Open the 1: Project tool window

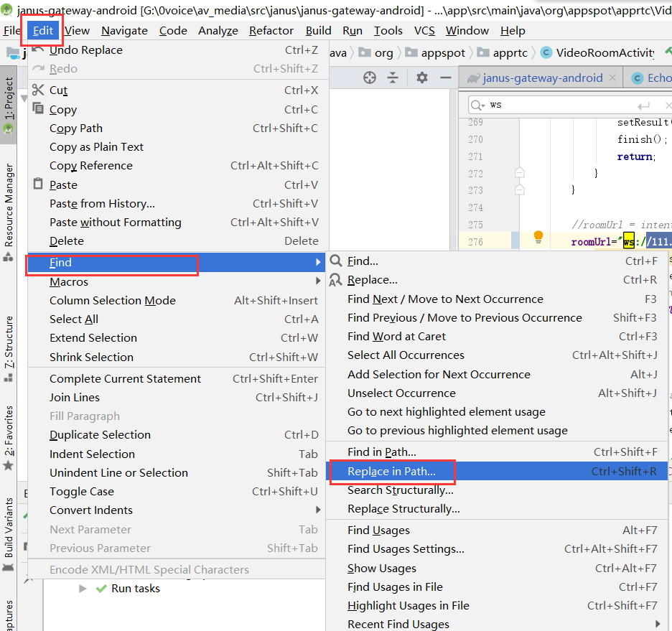point(9,105)
